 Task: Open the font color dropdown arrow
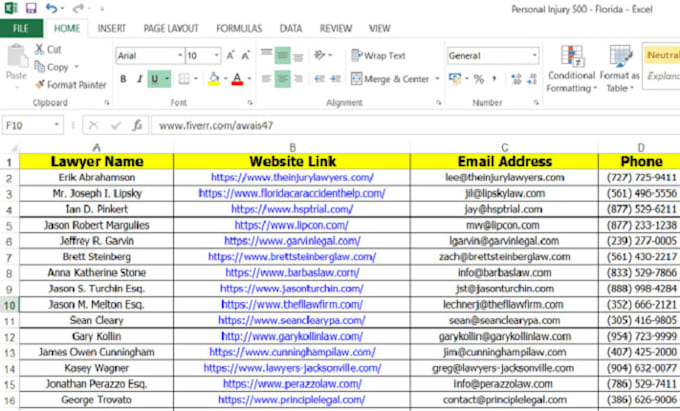(x=249, y=79)
